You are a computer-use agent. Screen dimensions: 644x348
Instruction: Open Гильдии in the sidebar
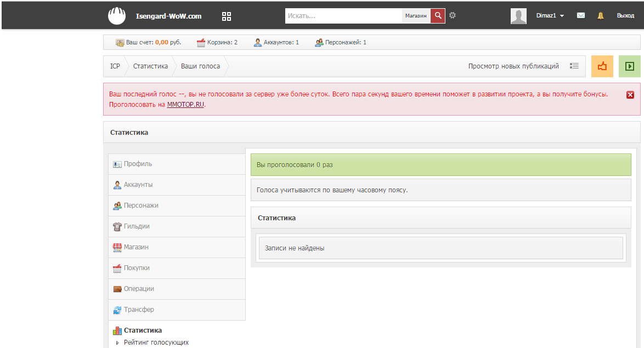click(177, 226)
